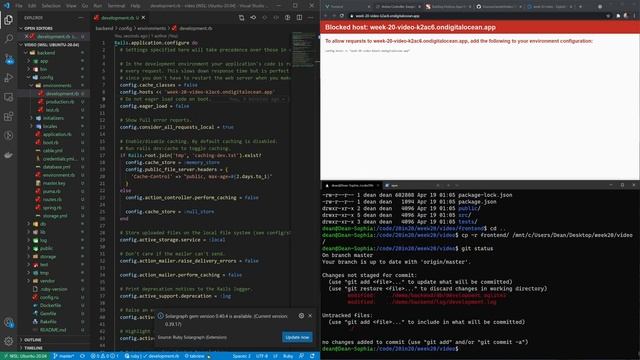Open the Source Control view icon
Image resolution: width=640 pixels, height=360 pixels.
9,58
